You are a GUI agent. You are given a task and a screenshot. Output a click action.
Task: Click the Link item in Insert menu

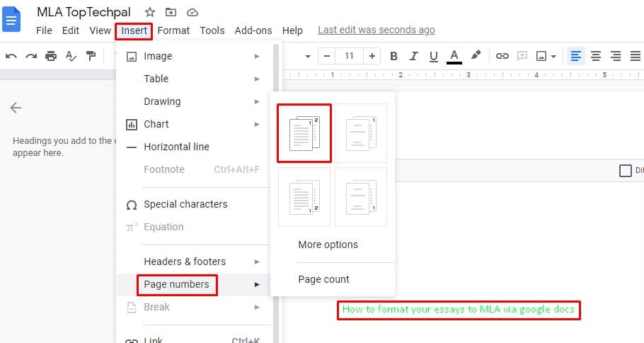[x=193, y=339]
